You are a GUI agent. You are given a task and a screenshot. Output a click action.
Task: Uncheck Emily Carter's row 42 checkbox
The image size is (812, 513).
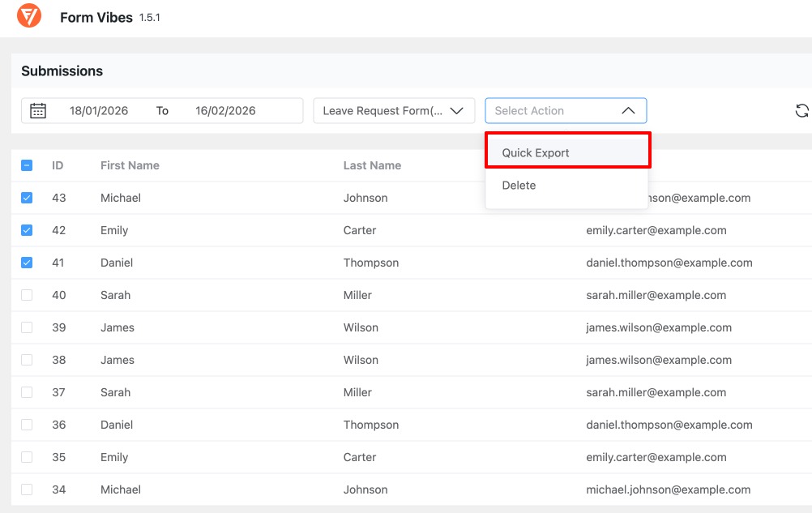click(x=27, y=230)
